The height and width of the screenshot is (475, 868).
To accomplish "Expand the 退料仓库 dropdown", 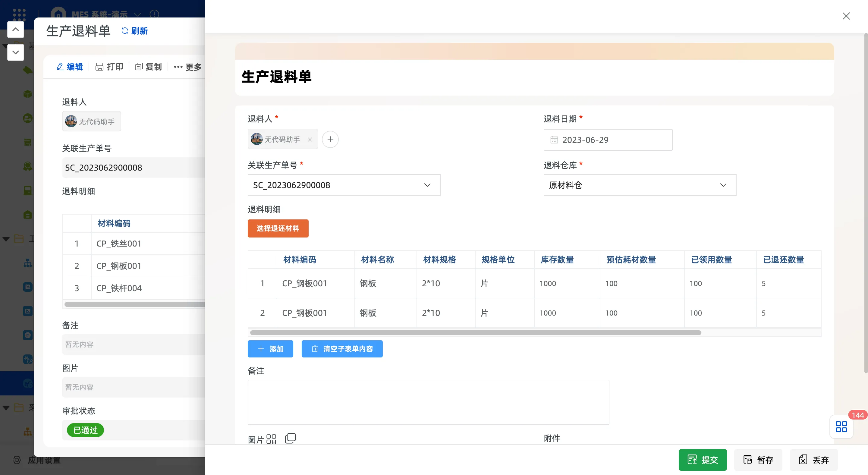I will coord(723,185).
